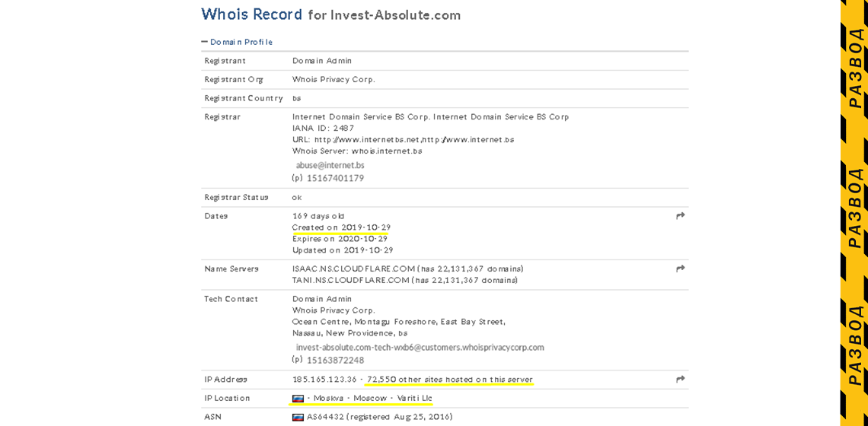Click the Name Servers label
The height and width of the screenshot is (426, 868).
tap(231, 269)
